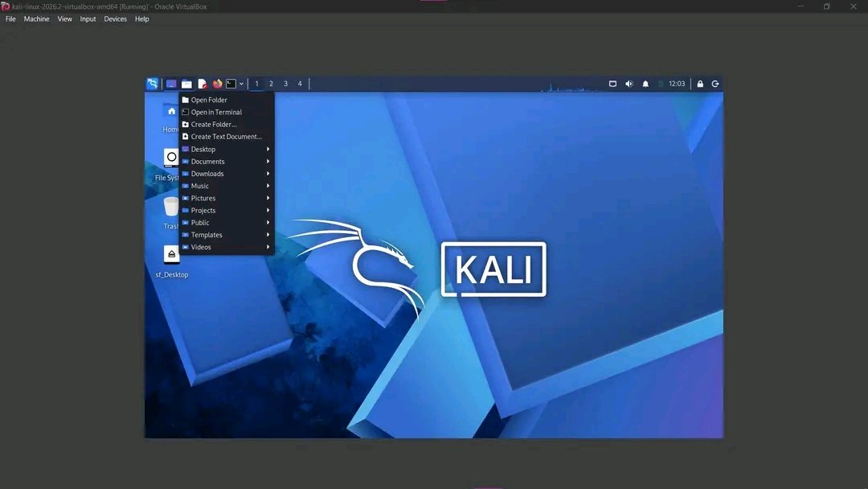
Task: Select the File System desktop icon
Action: 168,165
